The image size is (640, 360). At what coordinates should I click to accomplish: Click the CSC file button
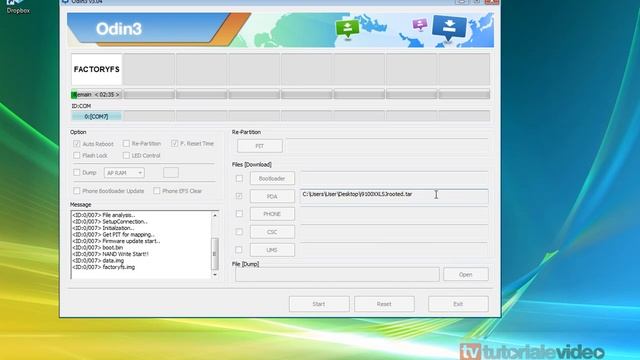272,232
